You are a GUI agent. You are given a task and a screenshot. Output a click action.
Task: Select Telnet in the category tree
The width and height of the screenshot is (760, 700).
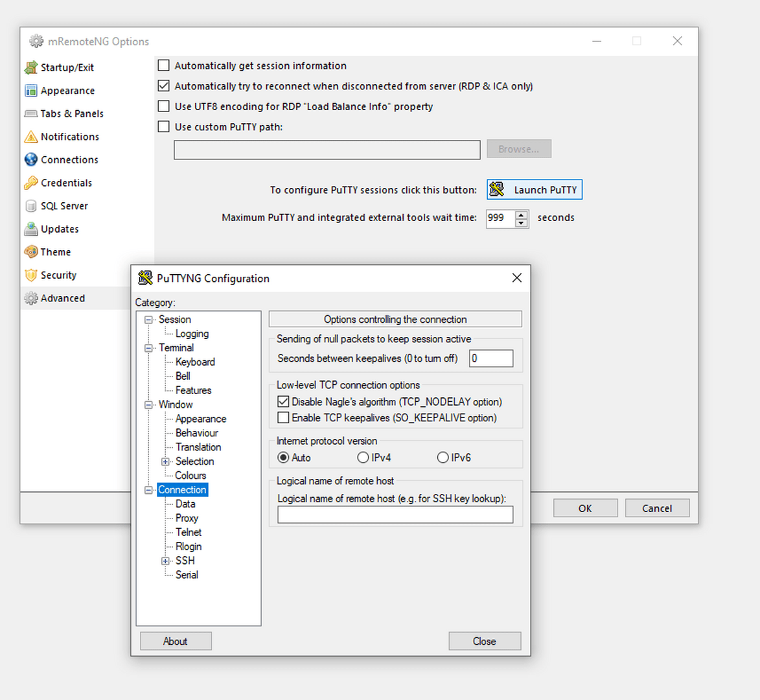click(x=188, y=532)
